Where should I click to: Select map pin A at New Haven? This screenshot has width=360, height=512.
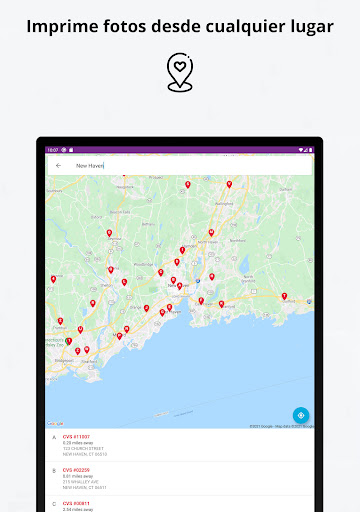click(x=180, y=286)
